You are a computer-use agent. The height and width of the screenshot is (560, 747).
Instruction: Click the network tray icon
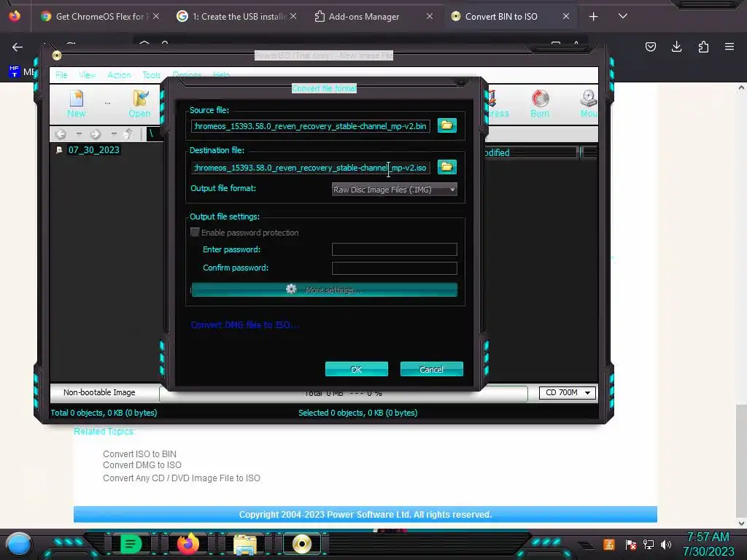648,544
